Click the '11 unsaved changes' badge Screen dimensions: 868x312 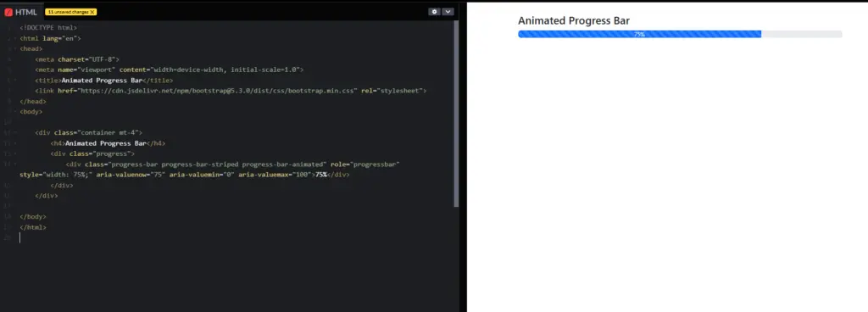point(71,12)
